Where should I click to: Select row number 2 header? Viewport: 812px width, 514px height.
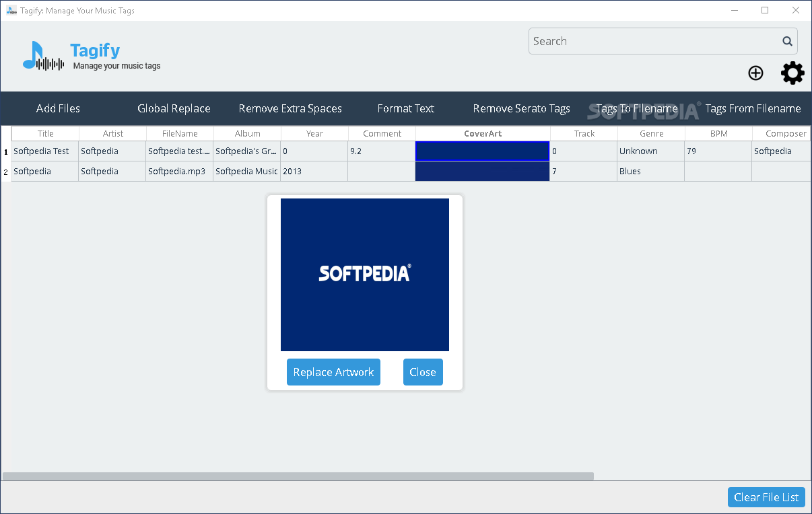tap(6, 172)
